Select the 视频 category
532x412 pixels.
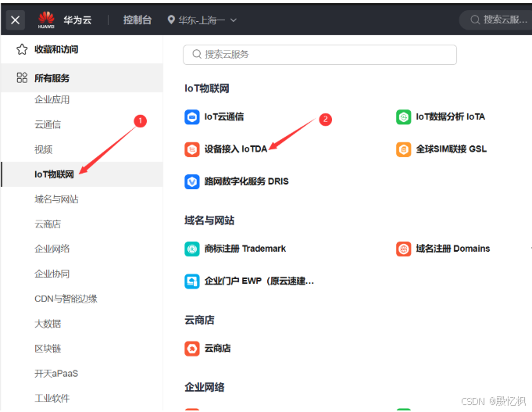(44, 149)
